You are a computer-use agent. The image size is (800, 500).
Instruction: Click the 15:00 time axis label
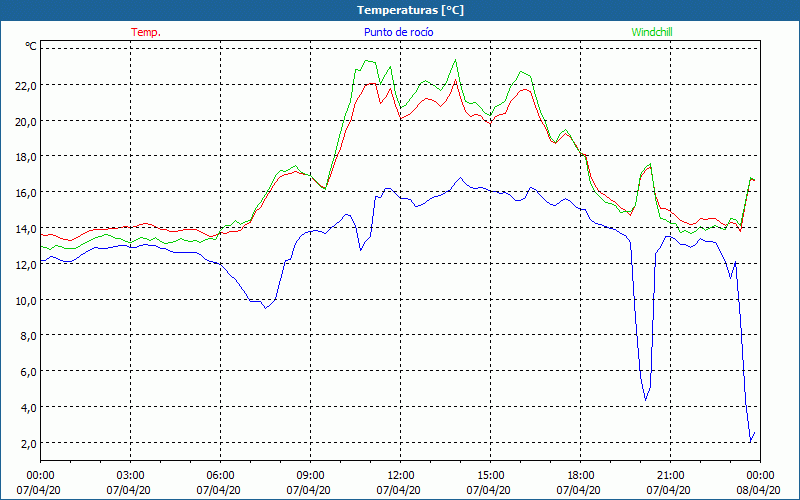490,476
